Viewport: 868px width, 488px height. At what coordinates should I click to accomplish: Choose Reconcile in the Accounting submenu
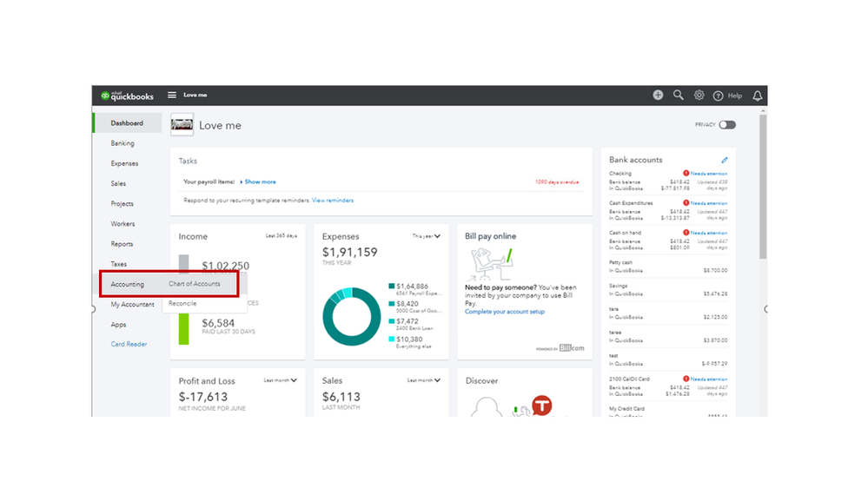pyautogui.click(x=182, y=304)
